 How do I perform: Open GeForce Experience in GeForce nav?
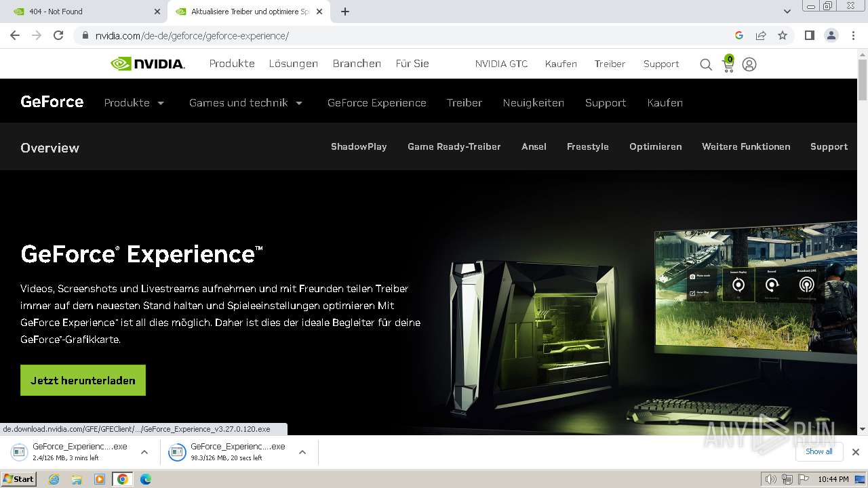pos(376,103)
